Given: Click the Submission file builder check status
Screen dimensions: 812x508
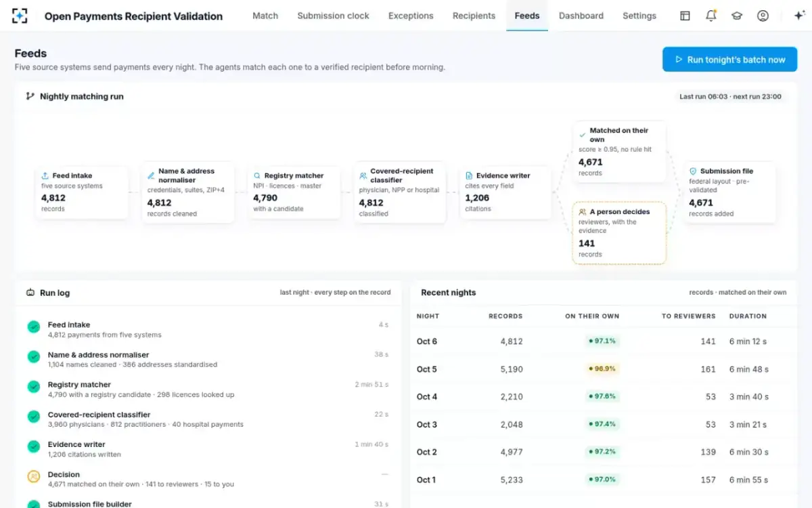Looking at the screenshot, I should (34, 504).
